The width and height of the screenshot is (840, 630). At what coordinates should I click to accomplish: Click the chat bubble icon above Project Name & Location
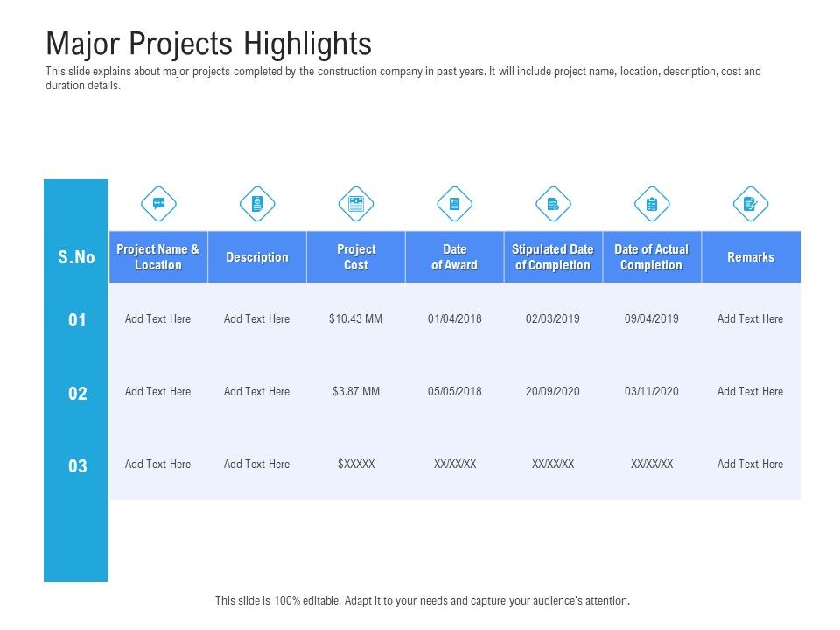[158, 204]
